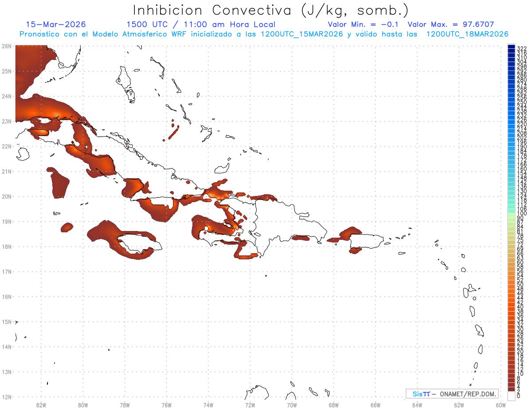Click the 16N latitude label
This screenshot has width=532, height=411.
point(7,297)
